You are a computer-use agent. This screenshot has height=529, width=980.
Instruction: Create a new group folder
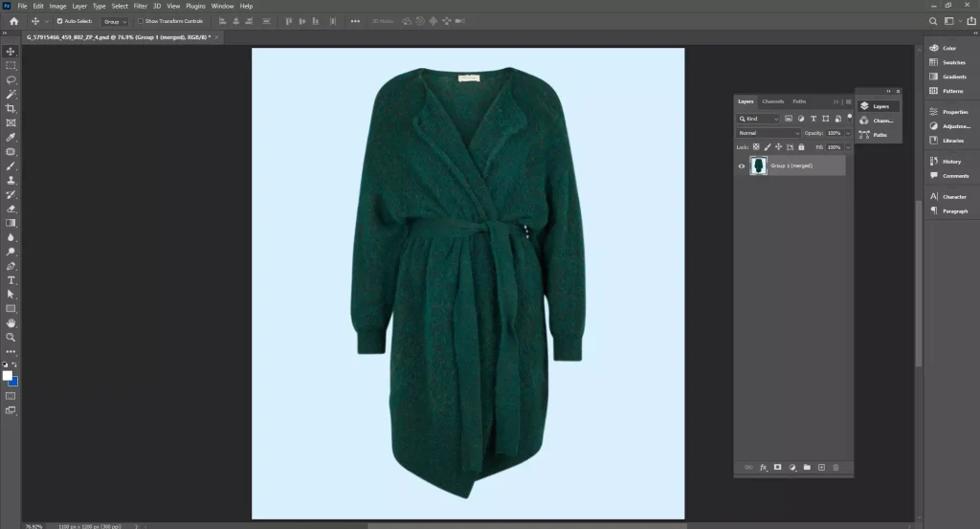tap(807, 467)
